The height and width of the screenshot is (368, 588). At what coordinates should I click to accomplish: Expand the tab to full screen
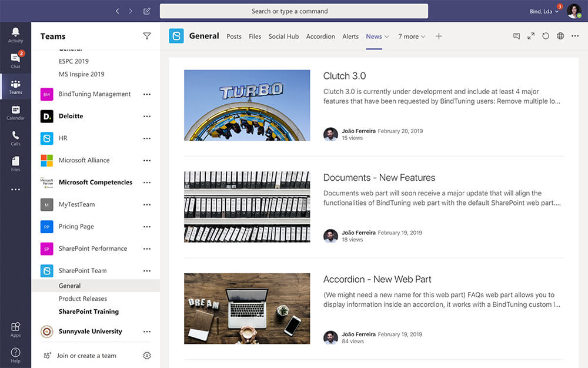tap(531, 36)
